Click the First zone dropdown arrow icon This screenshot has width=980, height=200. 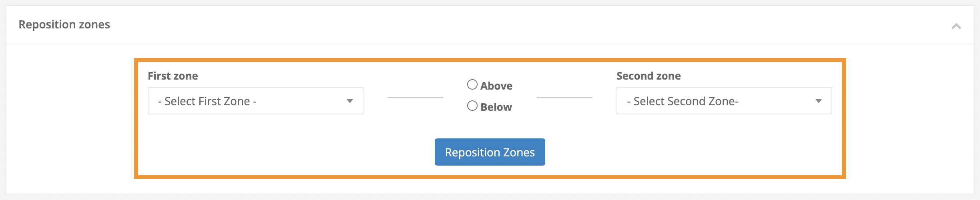[350, 101]
